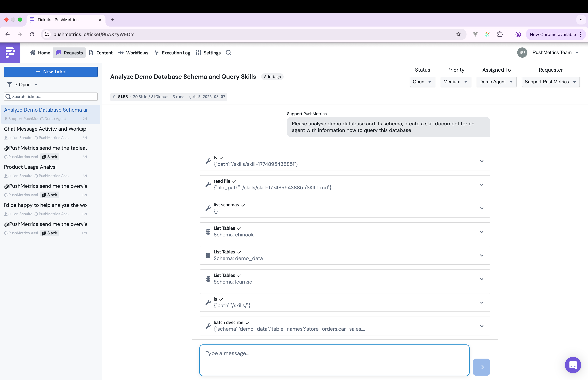Click the 3 runs label

coord(178,97)
